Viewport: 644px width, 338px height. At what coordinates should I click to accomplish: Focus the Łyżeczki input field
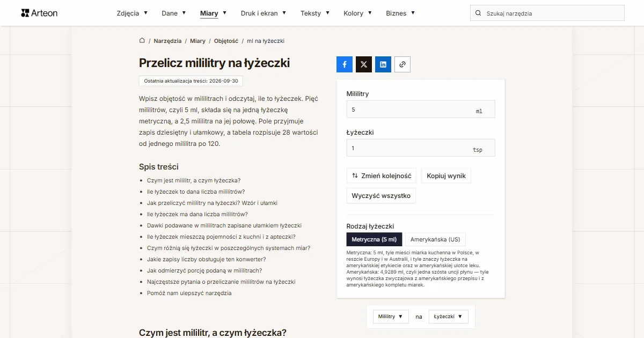[421, 148]
